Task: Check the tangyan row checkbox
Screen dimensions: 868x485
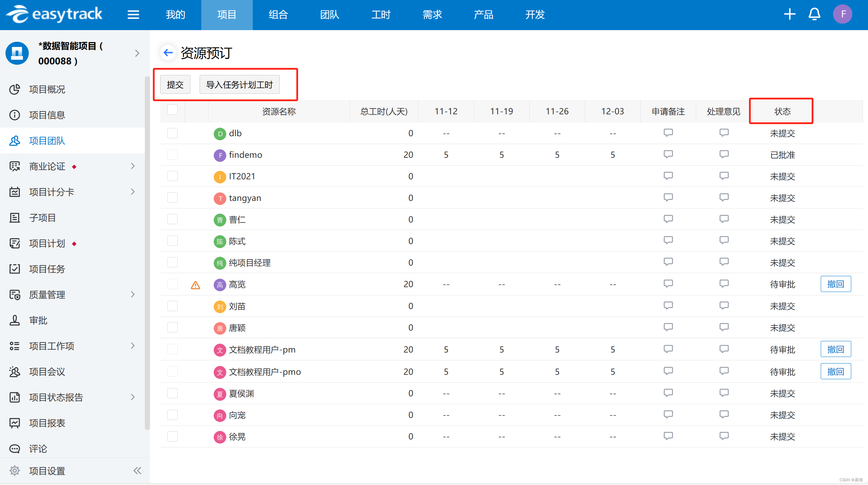Action: click(x=173, y=197)
